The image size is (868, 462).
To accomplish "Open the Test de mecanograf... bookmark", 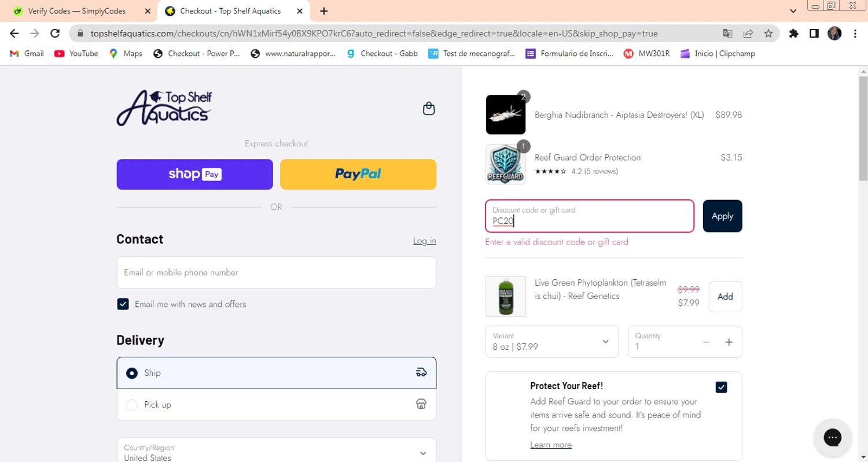I will 472,53.
